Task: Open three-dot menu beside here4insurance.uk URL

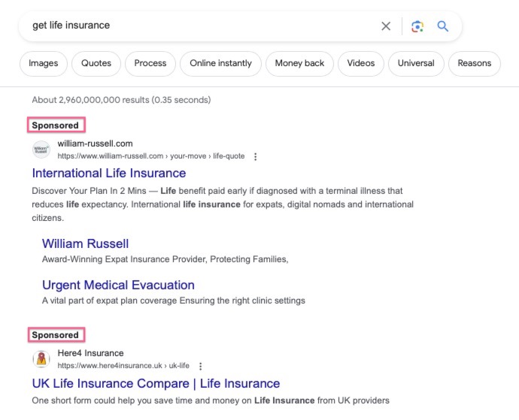Action: [x=200, y=366]
